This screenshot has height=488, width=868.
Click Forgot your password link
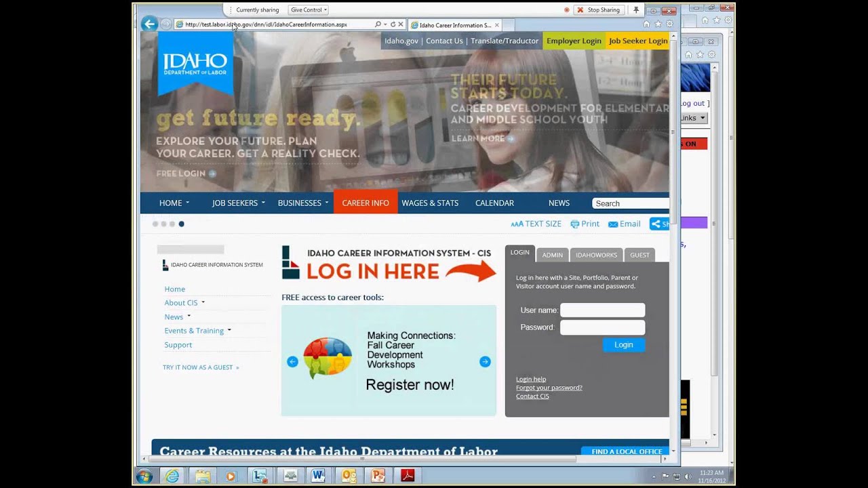(x=549, y=388)
